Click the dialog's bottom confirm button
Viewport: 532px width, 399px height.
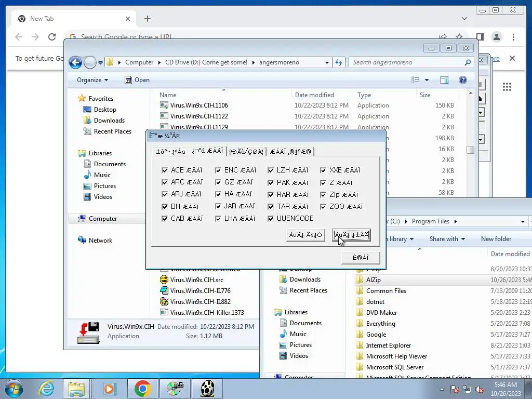[x=361, y=258]
